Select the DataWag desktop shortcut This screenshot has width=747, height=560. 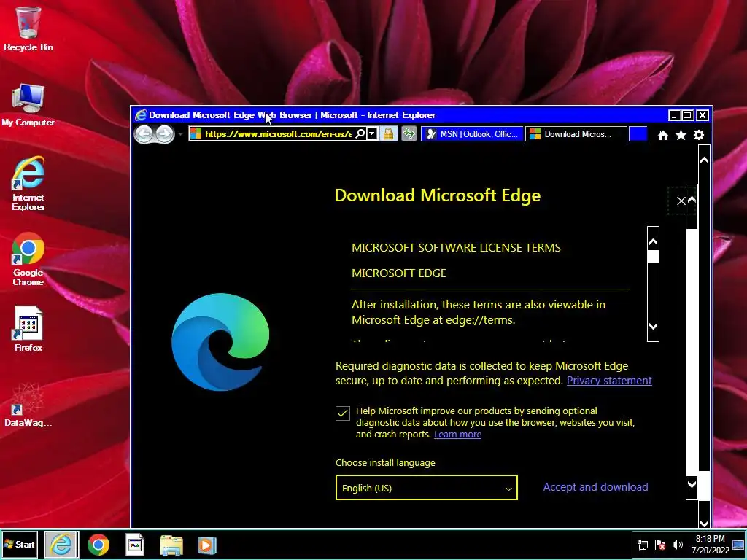click(x=28, y=405)
